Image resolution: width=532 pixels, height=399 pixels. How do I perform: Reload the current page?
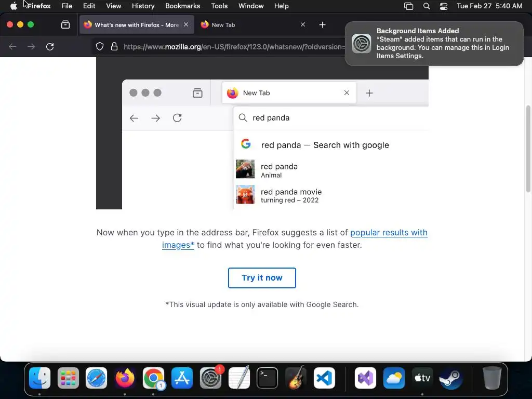pyautogui.click(x=50, y=46)
